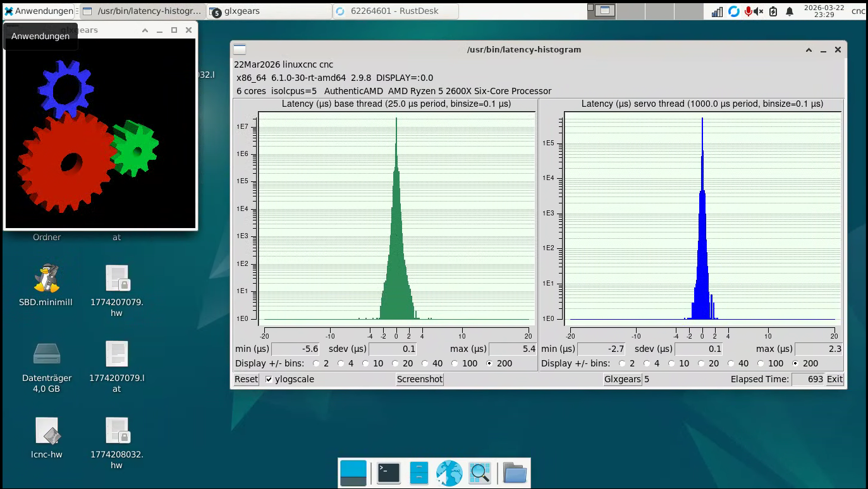Click the notification bell in system tray
The height and width of the screenshot is (489, 868).
[790, 11]
